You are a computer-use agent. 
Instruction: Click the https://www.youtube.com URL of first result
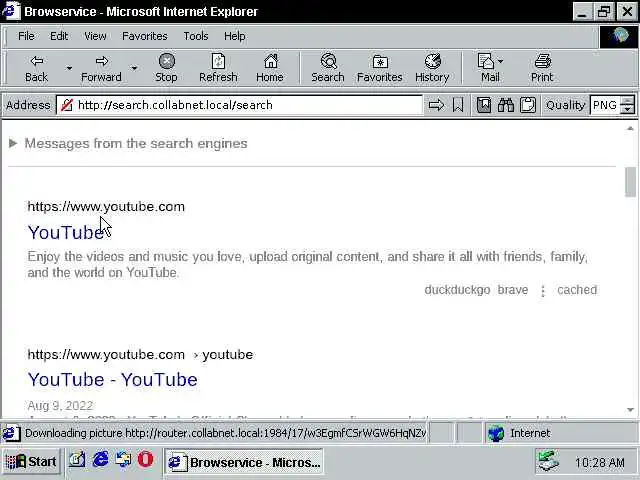pyautogui.click(x=106, y=207)
